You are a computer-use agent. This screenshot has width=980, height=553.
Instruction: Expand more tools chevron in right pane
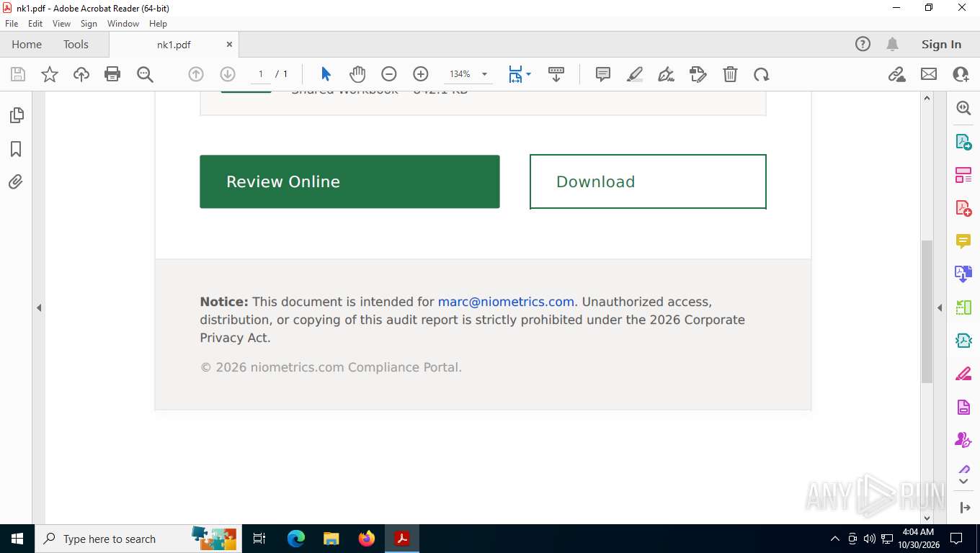point(963,481)
